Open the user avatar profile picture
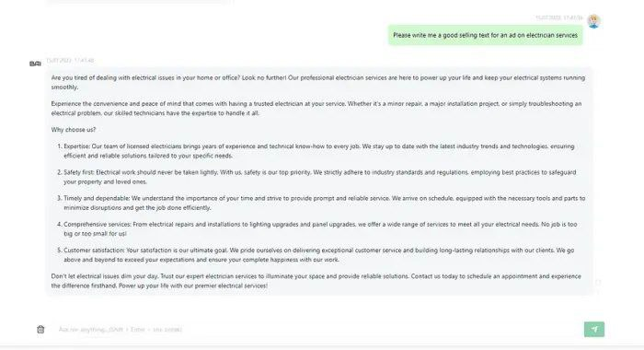The height and width of the screenshot is (350, 644). [593, 20]
